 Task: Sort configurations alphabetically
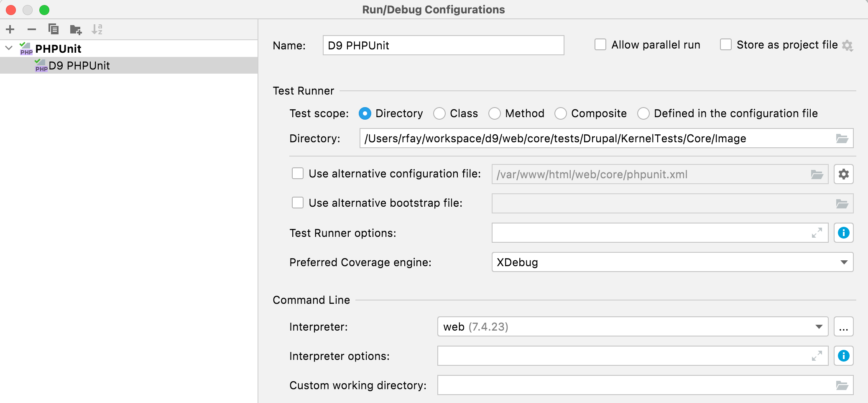[98, 29]
